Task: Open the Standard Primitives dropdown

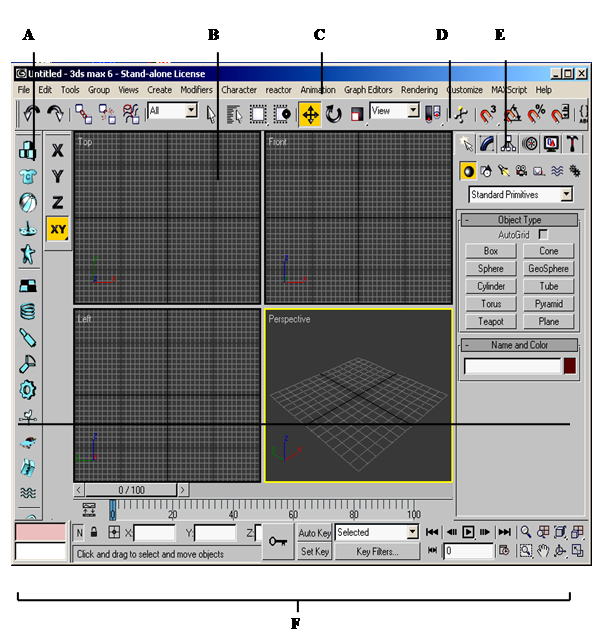Action: pos(520,194)
